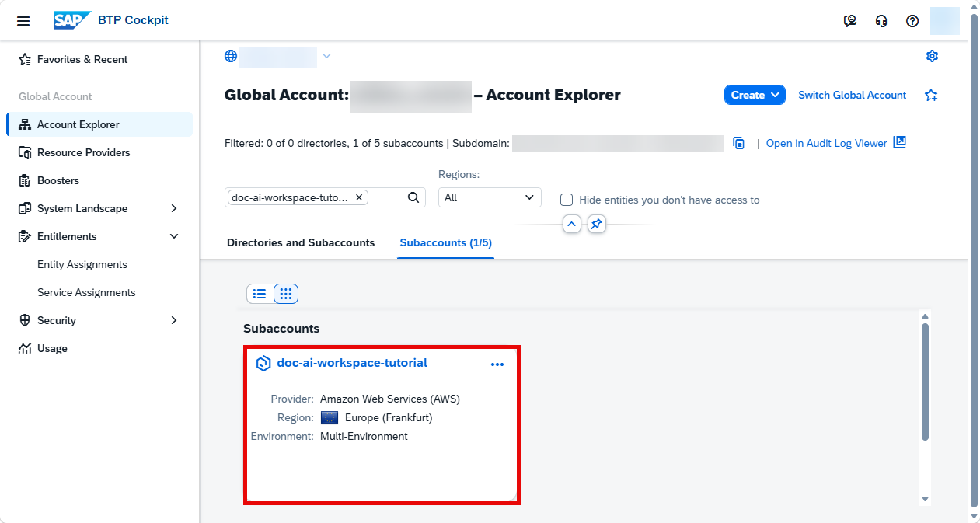Check Hide entities you don't have access to

tap(567, 200)
